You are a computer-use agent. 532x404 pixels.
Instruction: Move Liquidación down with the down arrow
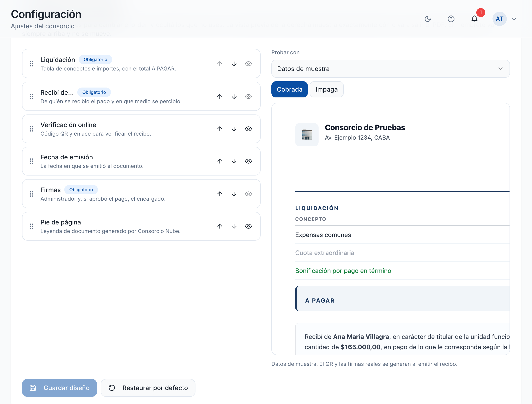coord(234,64)
